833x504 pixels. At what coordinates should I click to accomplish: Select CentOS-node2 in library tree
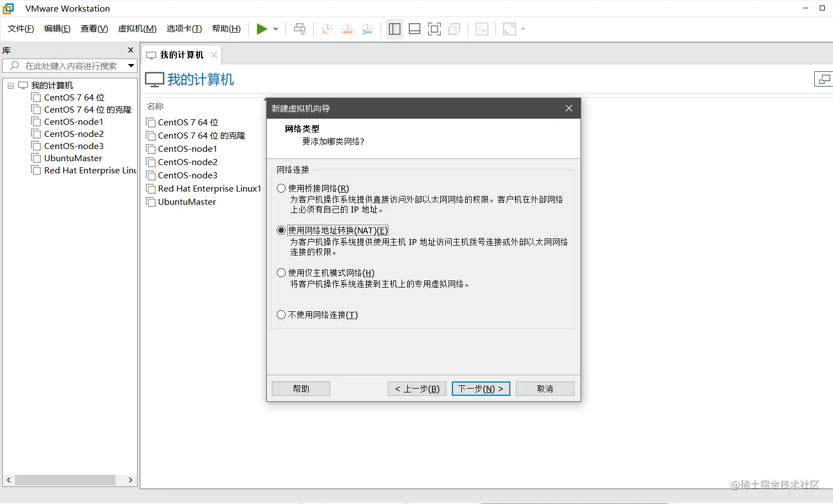pyautogui.click(x=74, y=134)
